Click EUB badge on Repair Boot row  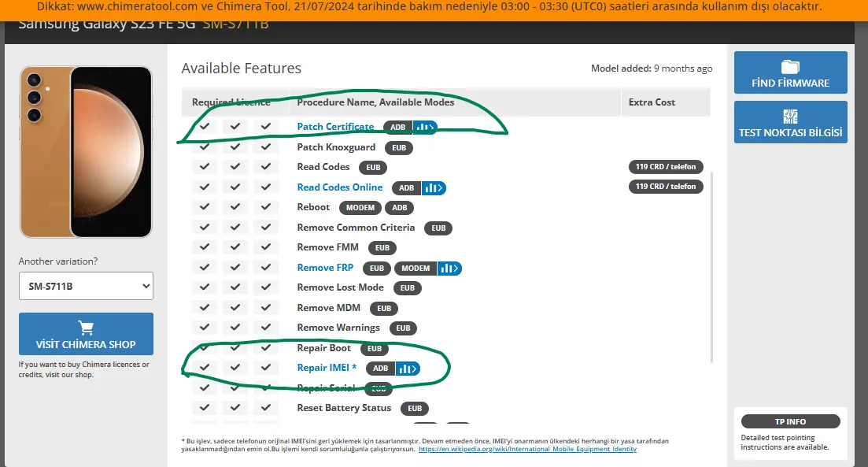coord(375,348)
